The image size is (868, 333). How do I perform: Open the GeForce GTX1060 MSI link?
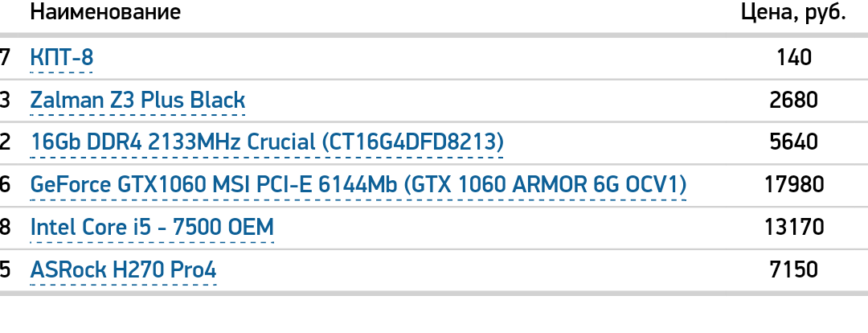[358, 185]
